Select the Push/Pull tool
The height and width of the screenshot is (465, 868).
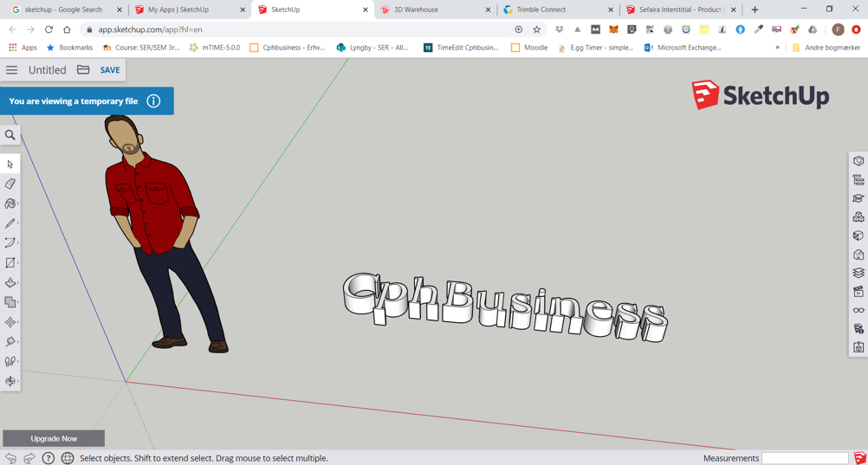pyautogui.click(x=10, y=283)
